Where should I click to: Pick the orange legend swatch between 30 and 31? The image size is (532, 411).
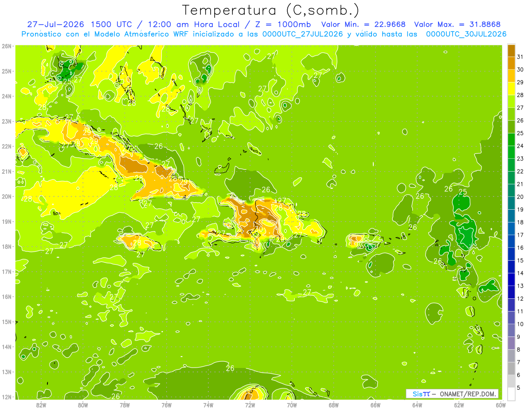click(x=511, y=63)
